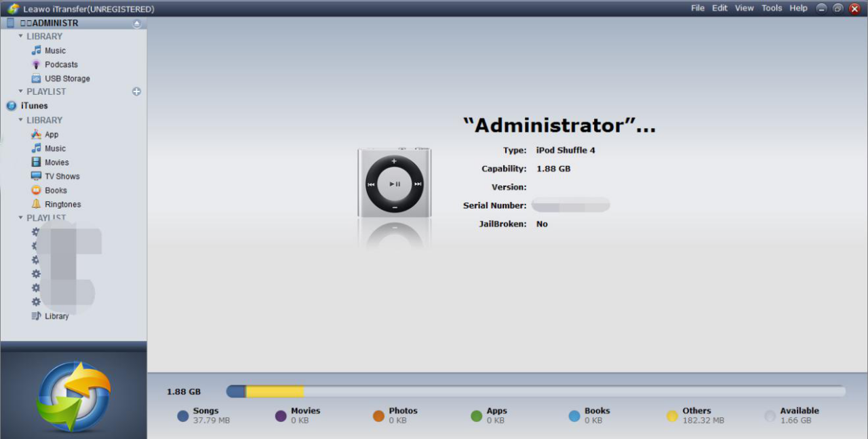This screenshot has width=868, height=439.
Task: Click the Apps green color dot
Action: tap(477, 416)
